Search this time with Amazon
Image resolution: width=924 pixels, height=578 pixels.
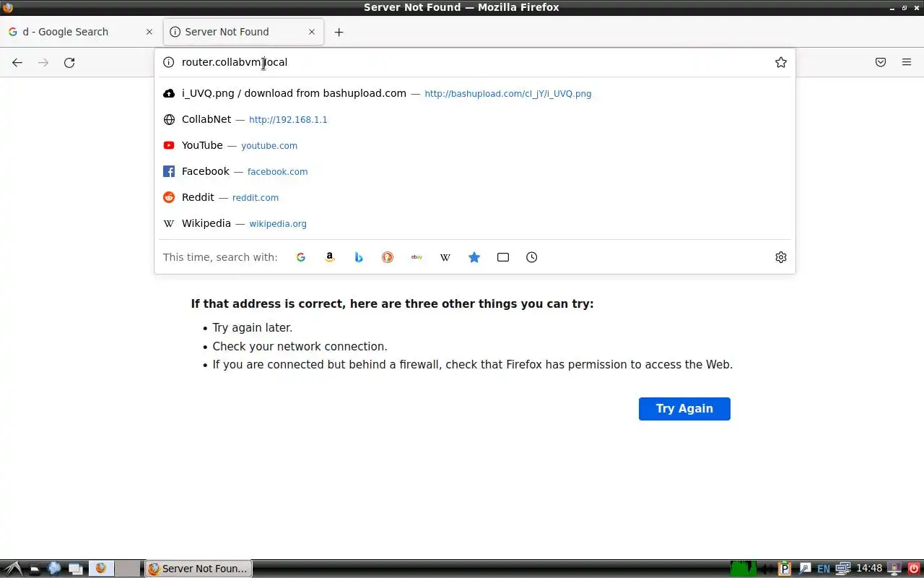coord(330,257)
